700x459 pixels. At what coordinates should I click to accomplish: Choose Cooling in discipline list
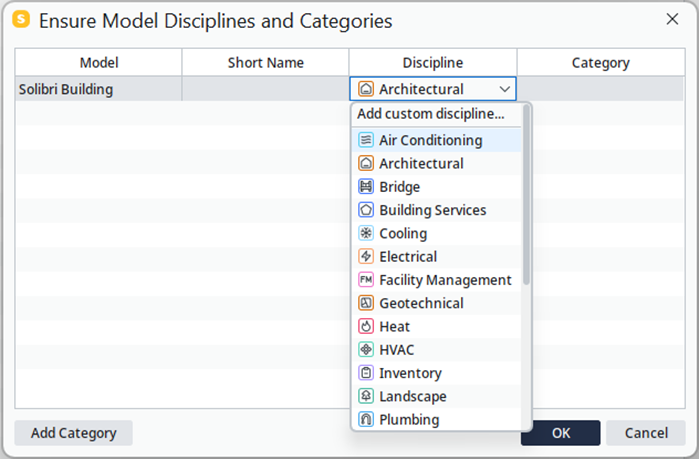tap(437, 233)
